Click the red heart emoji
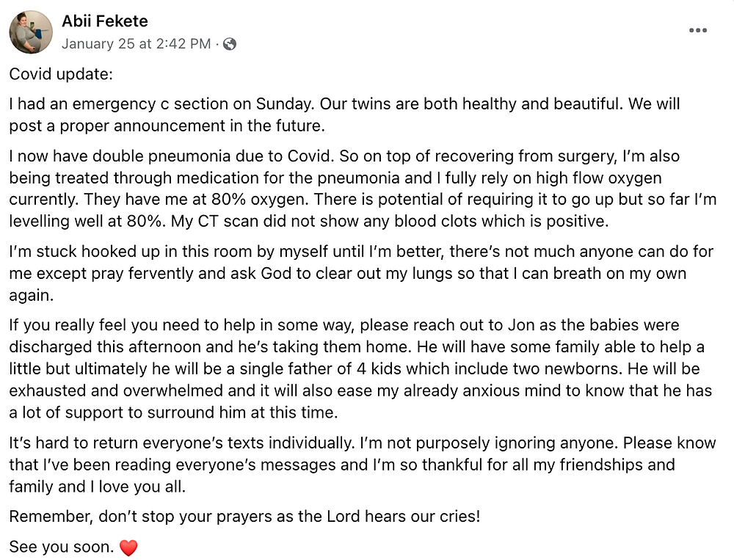This screenshot has width=734, height=560. tap(128, 548)
